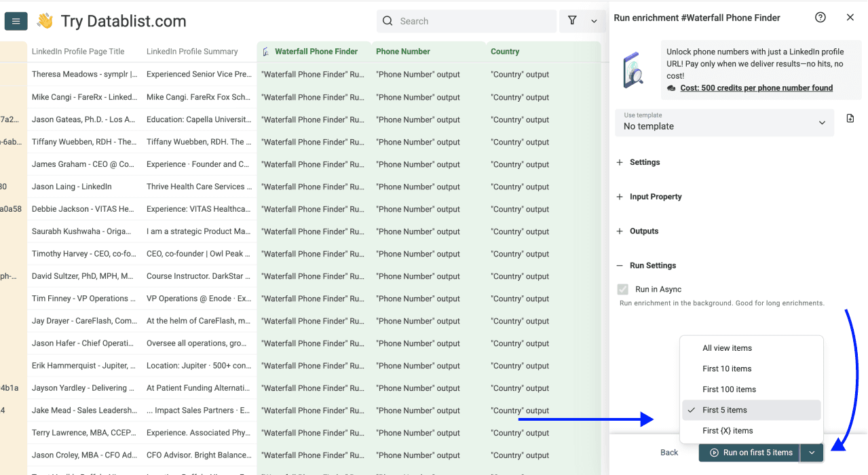
Task: Toggle the Run in Async checkbox
Action: [x=622, y=288]
